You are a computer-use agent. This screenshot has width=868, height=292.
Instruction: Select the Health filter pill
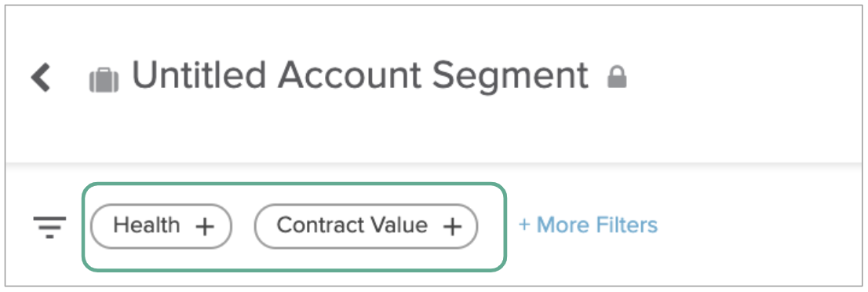161,226
